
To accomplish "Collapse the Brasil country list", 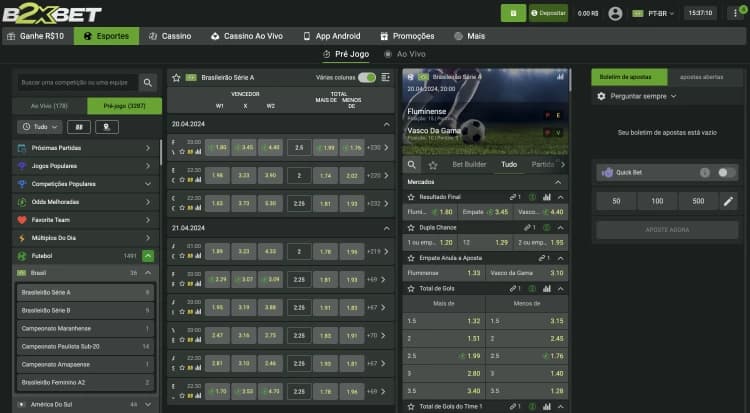I will 148,273.
